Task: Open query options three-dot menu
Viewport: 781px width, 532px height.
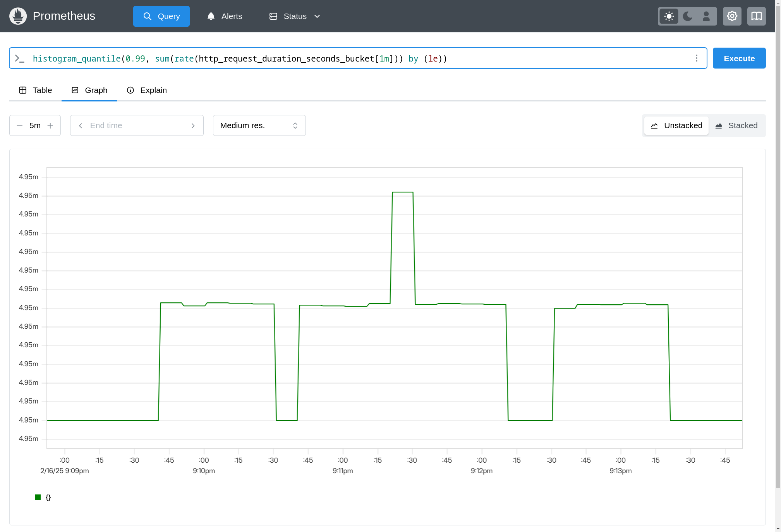Action: [696, 58]
